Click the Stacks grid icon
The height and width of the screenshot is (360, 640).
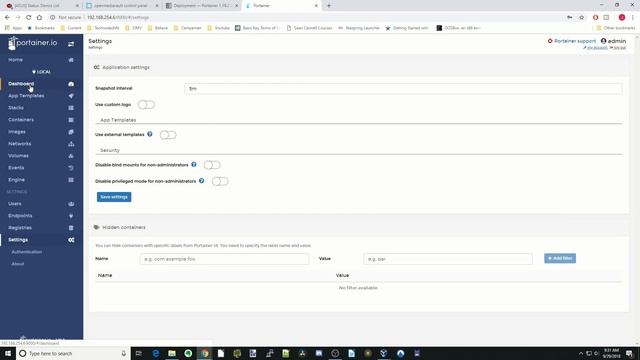71,108
